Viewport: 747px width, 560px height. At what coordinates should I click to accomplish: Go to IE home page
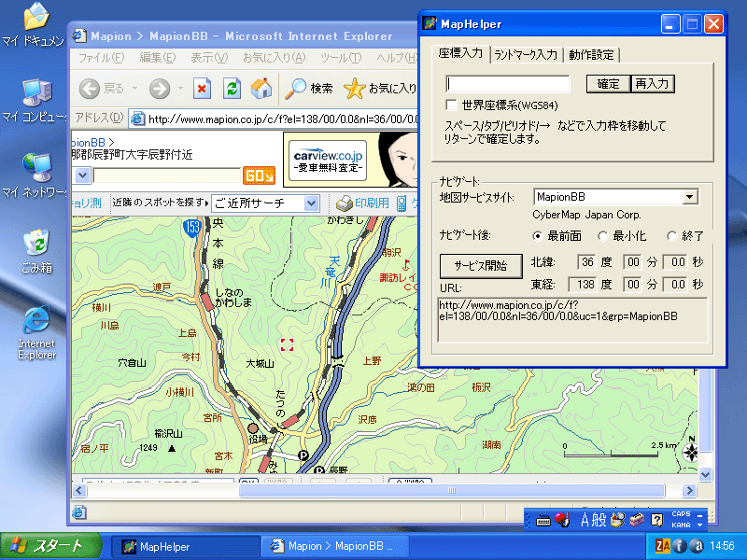click(261, 89)
